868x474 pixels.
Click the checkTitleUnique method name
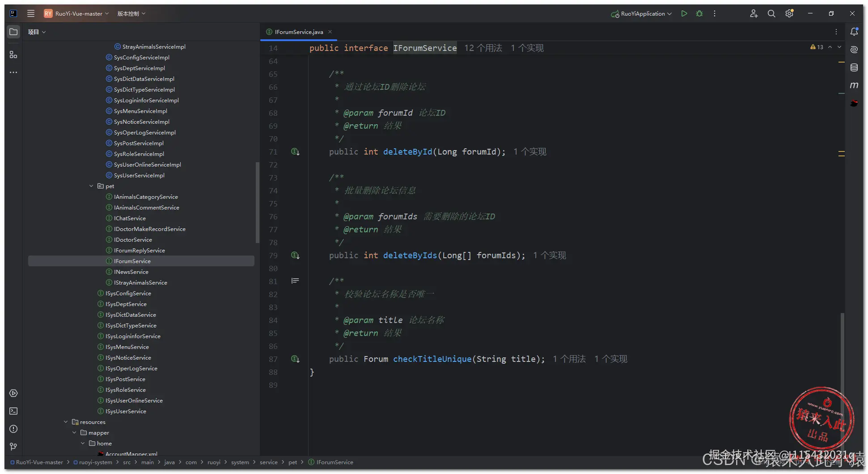click(432, 359)
